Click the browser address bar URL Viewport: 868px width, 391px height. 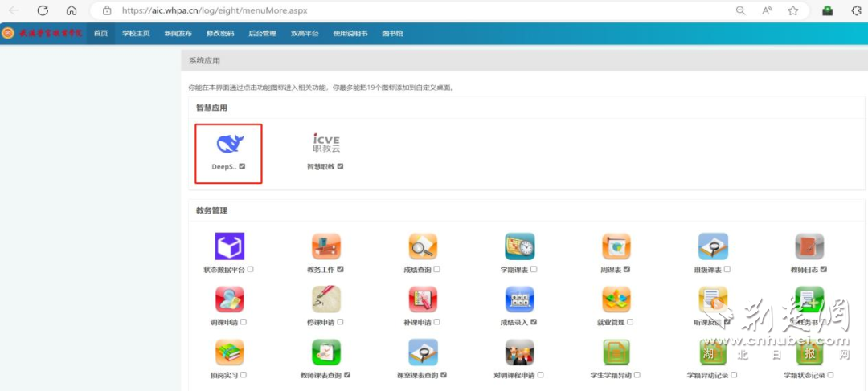click(215, 11)
